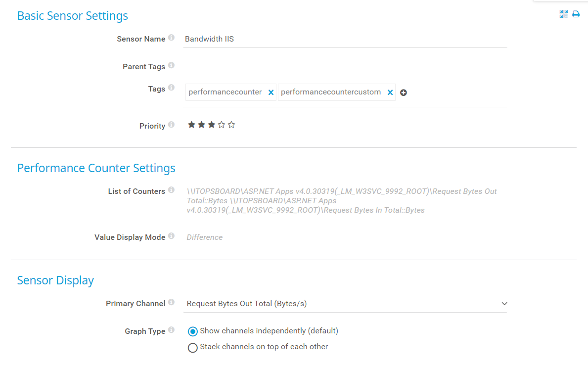
Task: Click info icon beside Primary Channel
Action: pyautogui.click(x=171, y=302)
